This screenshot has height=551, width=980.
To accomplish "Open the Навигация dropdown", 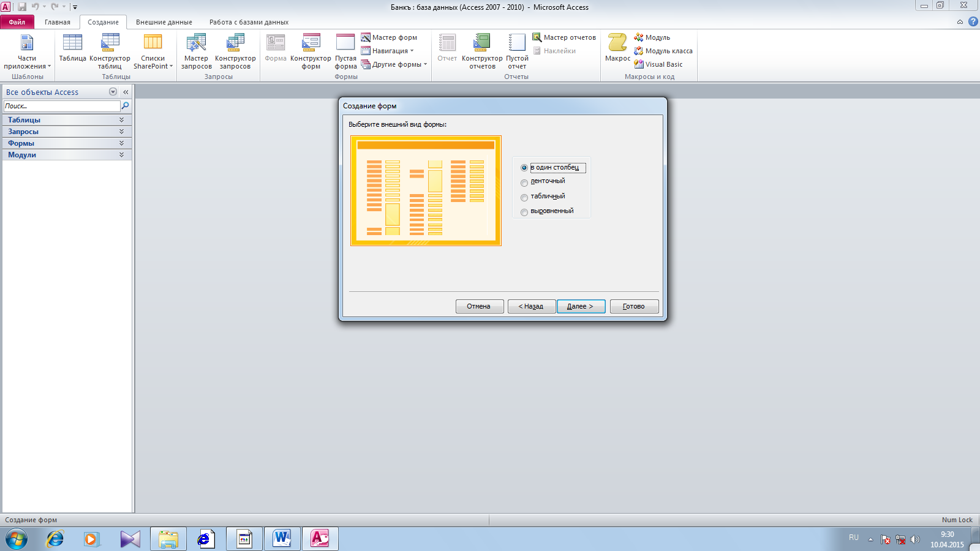I will (x=388, y=51).
